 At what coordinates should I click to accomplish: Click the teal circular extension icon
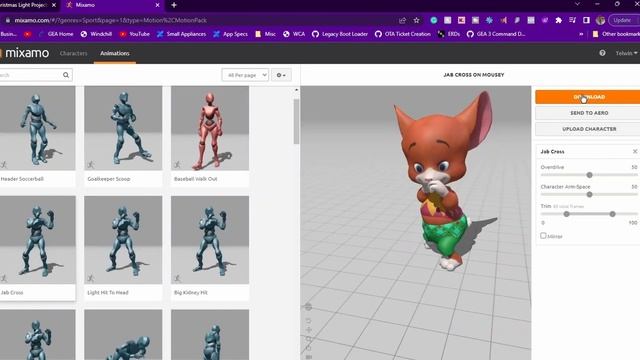pos(433,20)
